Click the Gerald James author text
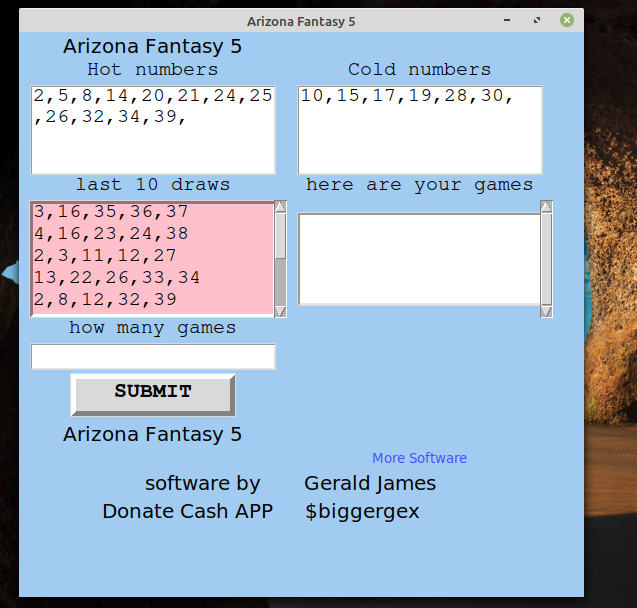The width and height of the screenshot is (637, 608). point(370,483)
